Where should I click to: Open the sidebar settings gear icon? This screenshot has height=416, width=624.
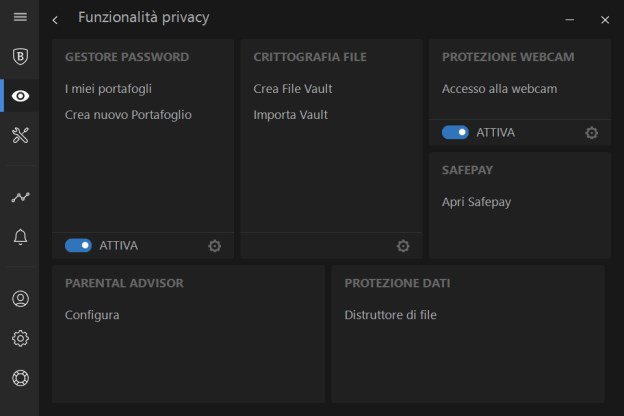20,338
